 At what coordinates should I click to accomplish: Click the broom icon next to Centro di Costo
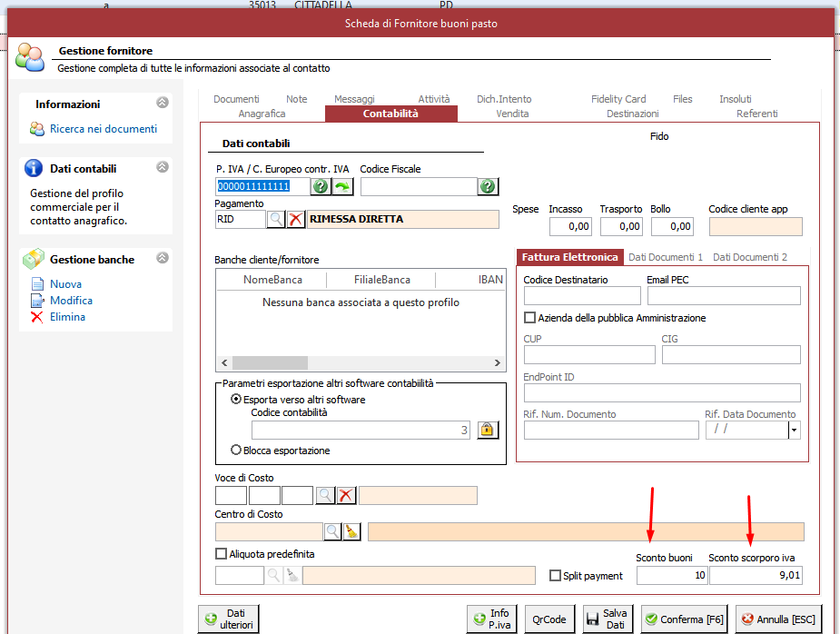[x=352, y=531]
